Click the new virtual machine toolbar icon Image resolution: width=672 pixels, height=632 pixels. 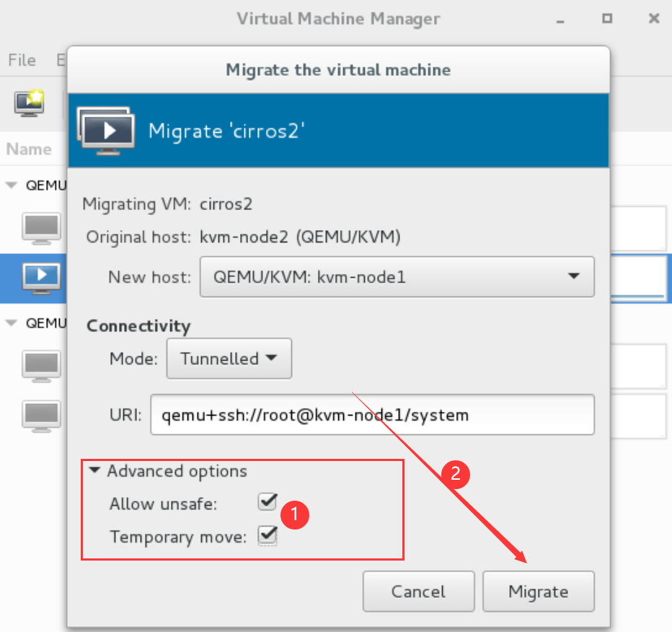[29, 103]
